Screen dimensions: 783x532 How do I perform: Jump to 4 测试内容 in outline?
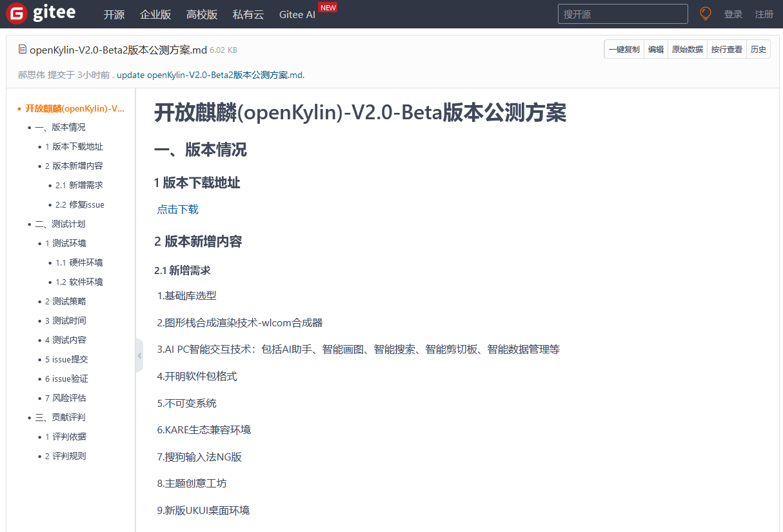[x=66, y=340]
